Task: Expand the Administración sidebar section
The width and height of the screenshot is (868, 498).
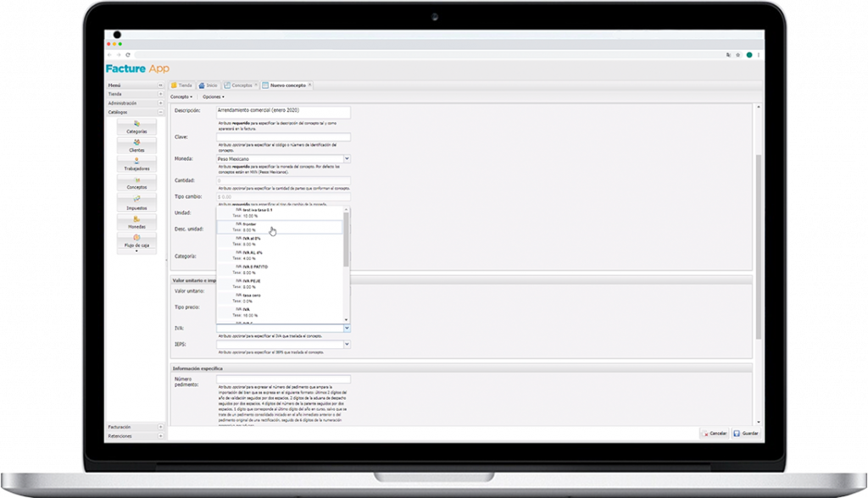Action: [160, 103]
